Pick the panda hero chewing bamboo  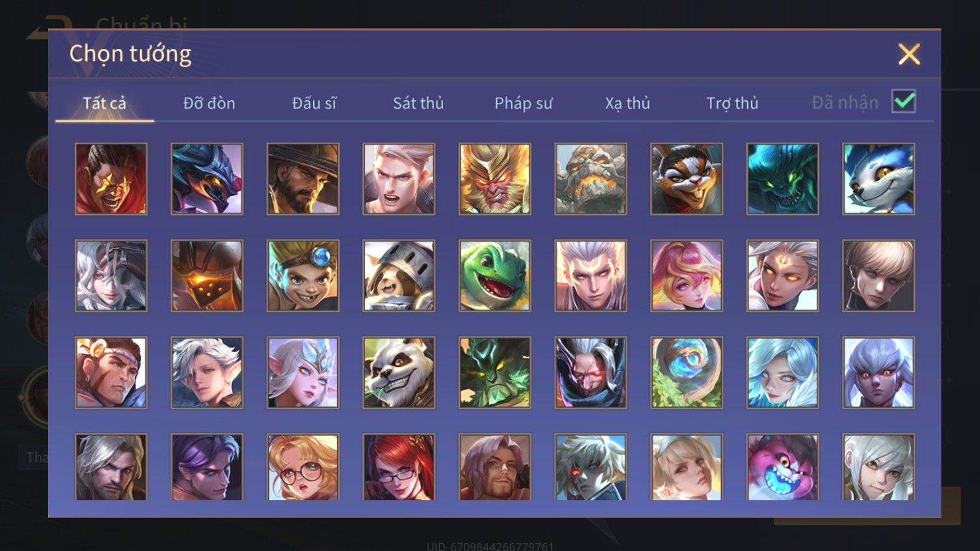[399, 373]
